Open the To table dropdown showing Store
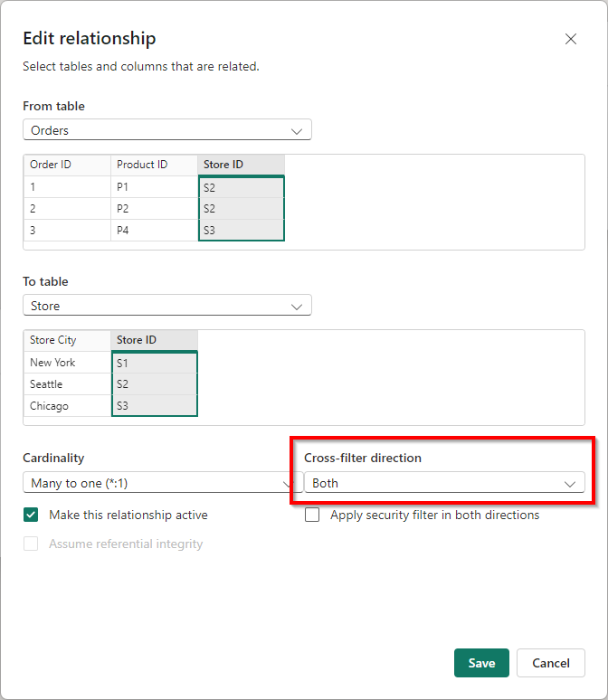 tap(166, 306)
